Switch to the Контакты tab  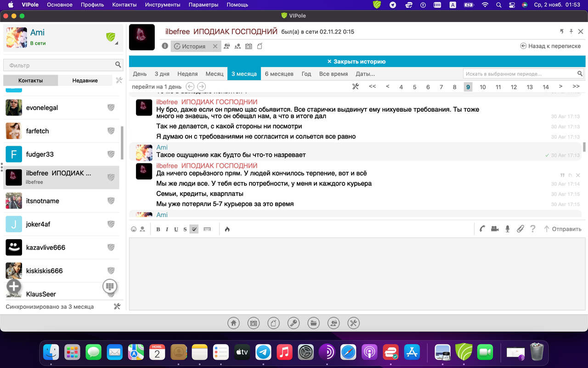31,80
